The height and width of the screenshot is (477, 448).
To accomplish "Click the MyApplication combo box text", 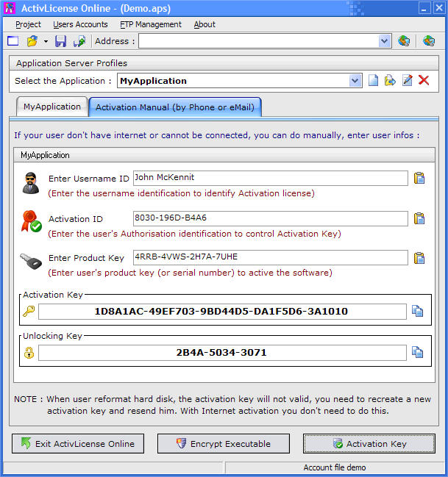I will [154, 81].
